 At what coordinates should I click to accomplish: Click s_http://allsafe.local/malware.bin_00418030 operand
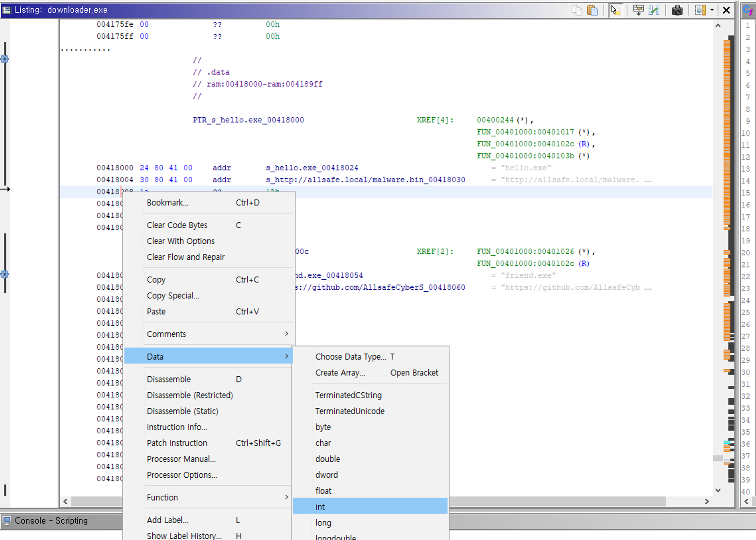point(365,180)
